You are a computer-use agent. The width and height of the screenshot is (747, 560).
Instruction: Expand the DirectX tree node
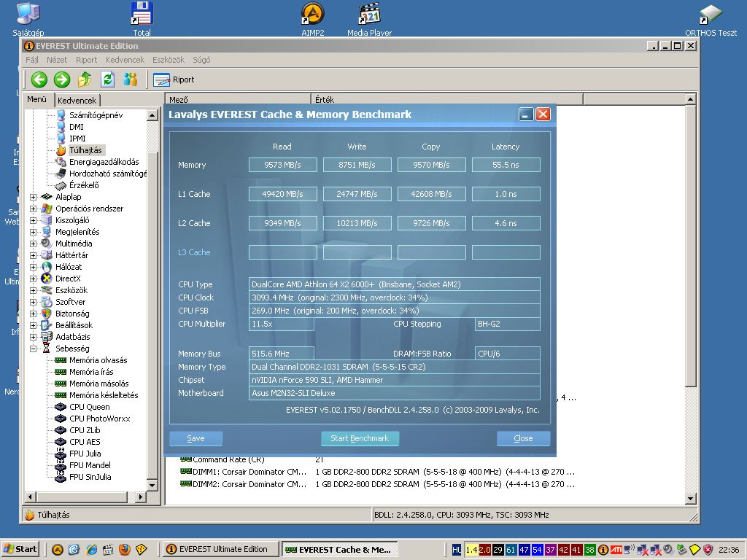(x=33, y=279)
